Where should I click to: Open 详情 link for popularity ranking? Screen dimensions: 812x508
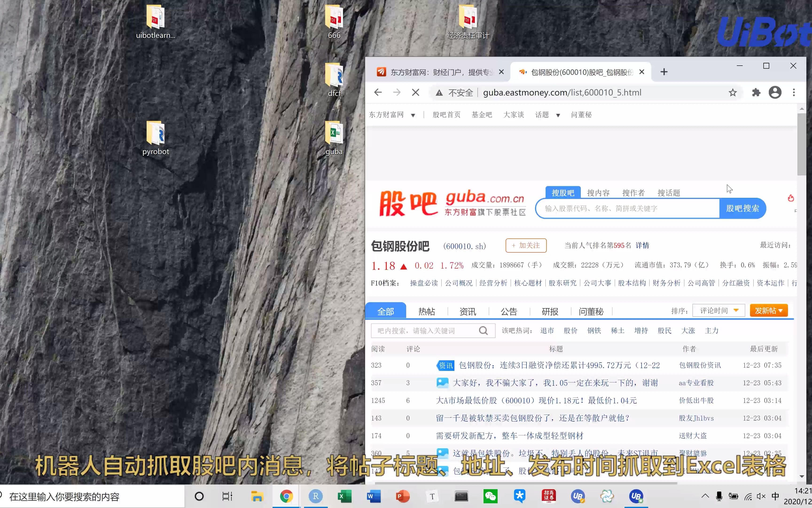coord(642,245)
